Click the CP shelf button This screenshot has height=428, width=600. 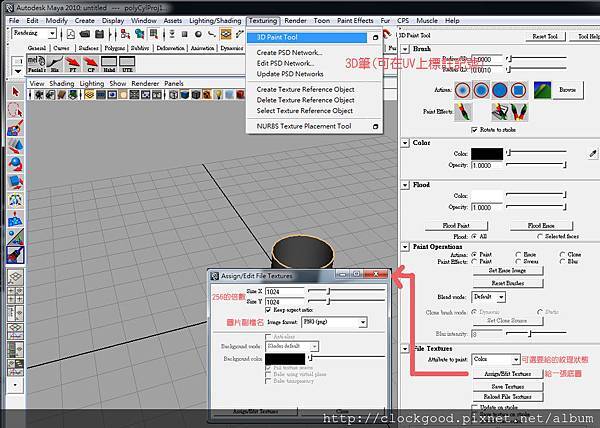click(x=91, y=64)
